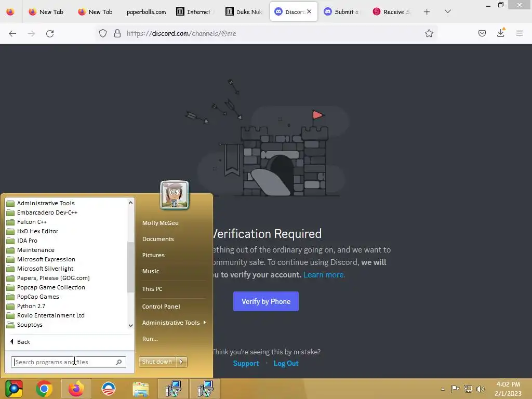Click the Molly McGee user avatar picture
532x399 pixels.
(x=175, y=195)
